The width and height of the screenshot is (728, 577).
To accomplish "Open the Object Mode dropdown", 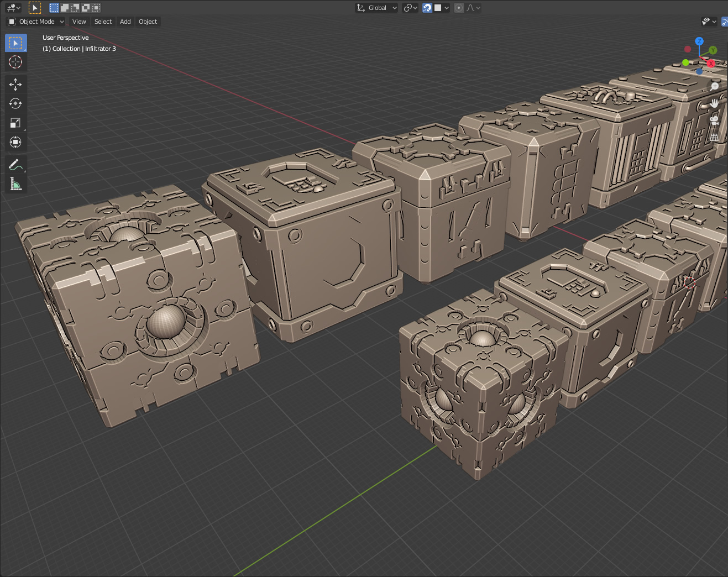I will coord(36,22).
